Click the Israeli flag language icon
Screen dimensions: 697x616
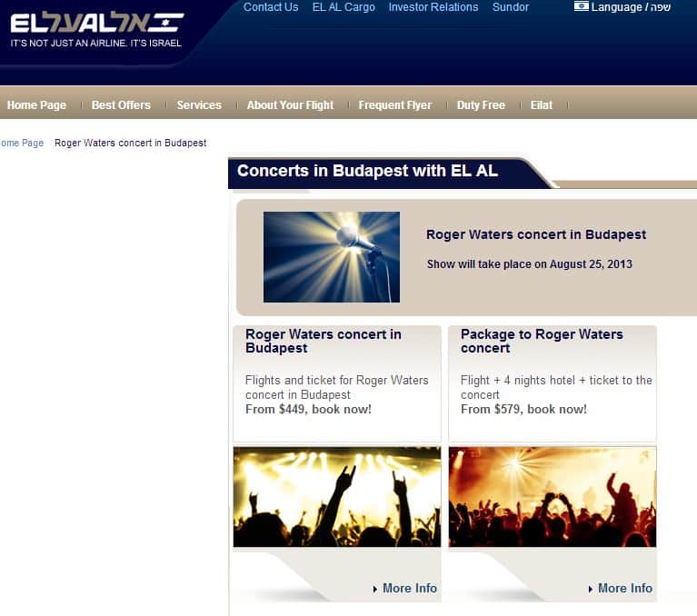(581, 6)
